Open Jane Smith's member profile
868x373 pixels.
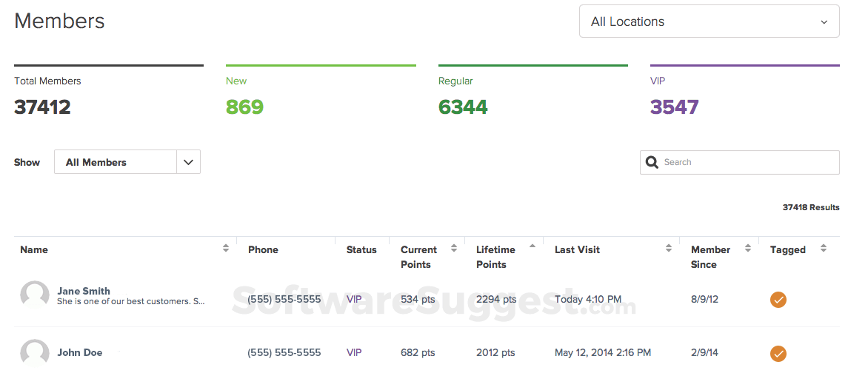click(84, 291)
